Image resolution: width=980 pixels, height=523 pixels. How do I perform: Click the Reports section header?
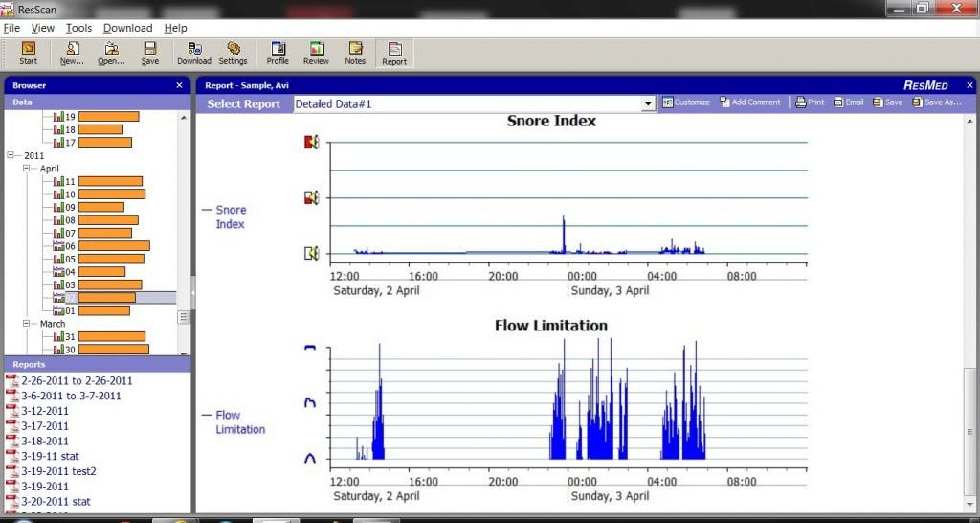pos(98,364)
